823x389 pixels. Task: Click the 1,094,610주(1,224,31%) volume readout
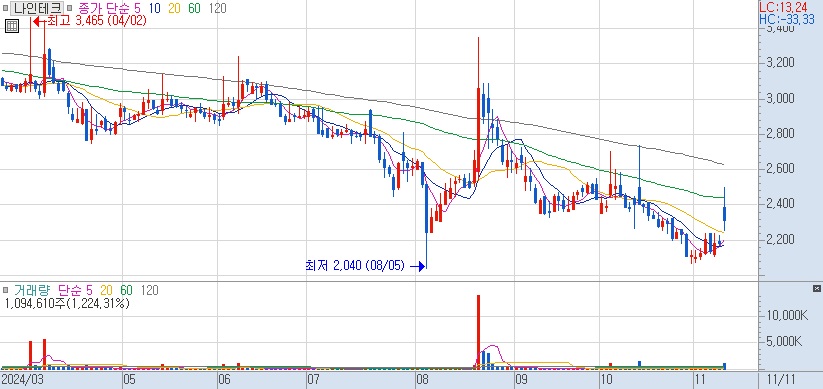pyautogui.click(x=67, y=303)
